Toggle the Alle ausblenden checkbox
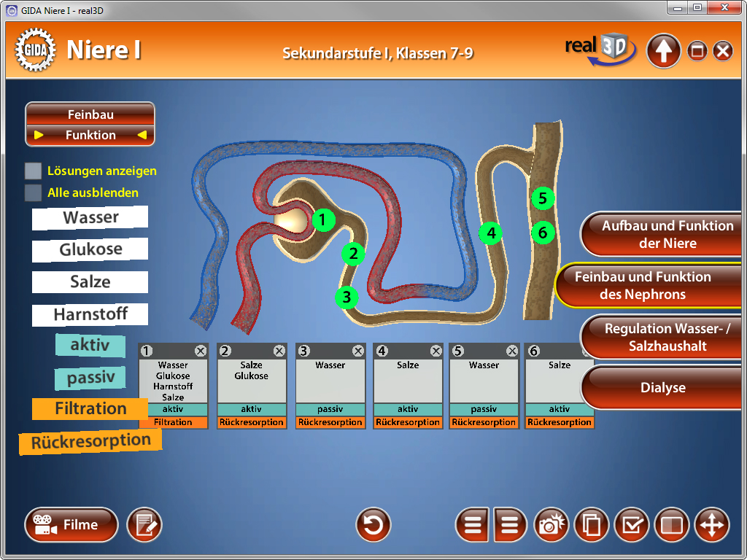747x560 pixels. (33, 193)
